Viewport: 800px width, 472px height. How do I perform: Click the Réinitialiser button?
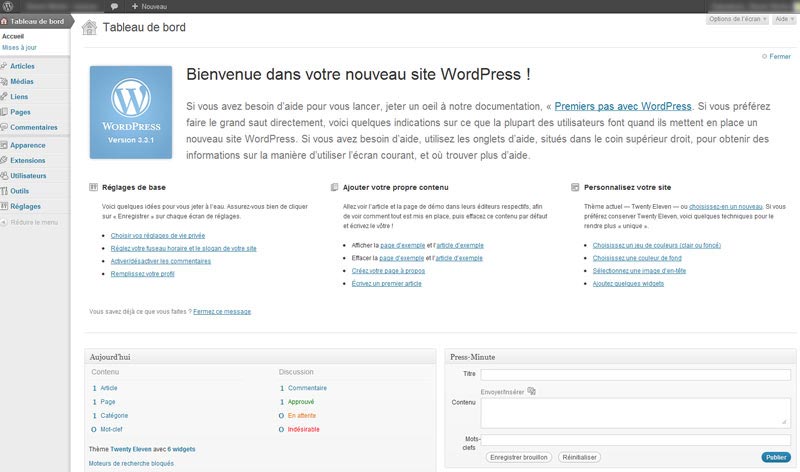(x=580, y=457)
